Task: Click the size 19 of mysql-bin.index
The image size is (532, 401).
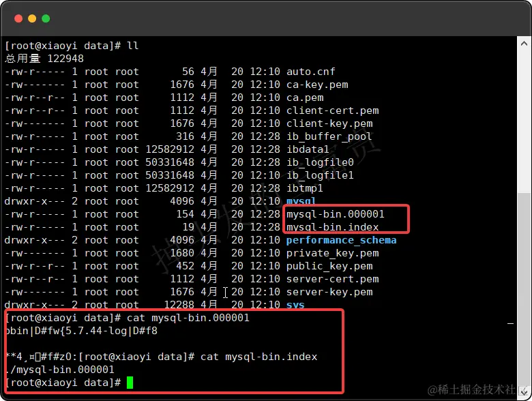Action: [x=188, y=227]
